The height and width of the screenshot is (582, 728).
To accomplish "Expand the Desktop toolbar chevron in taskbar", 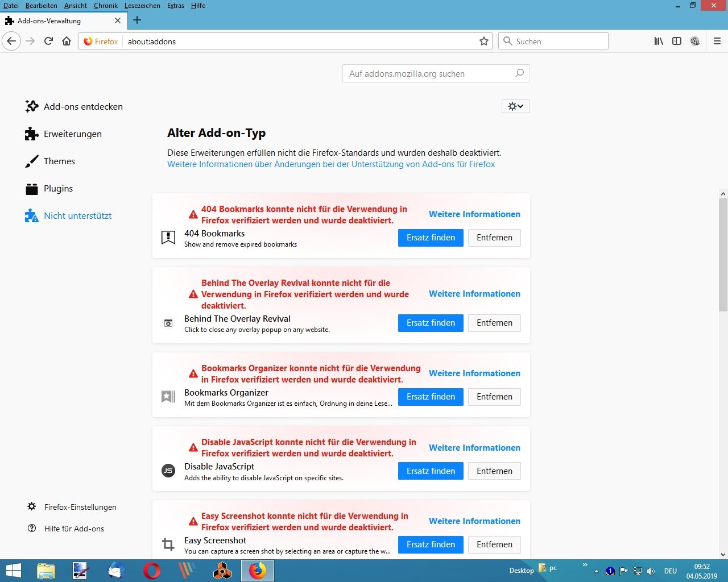I will [585, 565].
